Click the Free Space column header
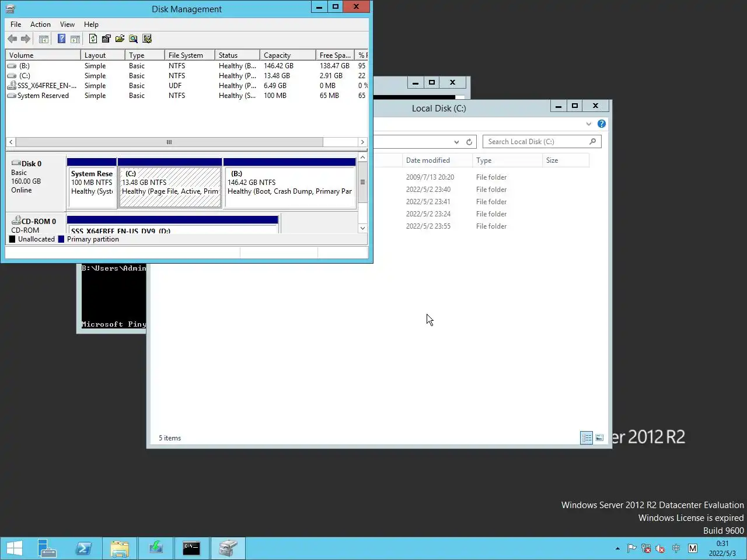 coord(335,55)
